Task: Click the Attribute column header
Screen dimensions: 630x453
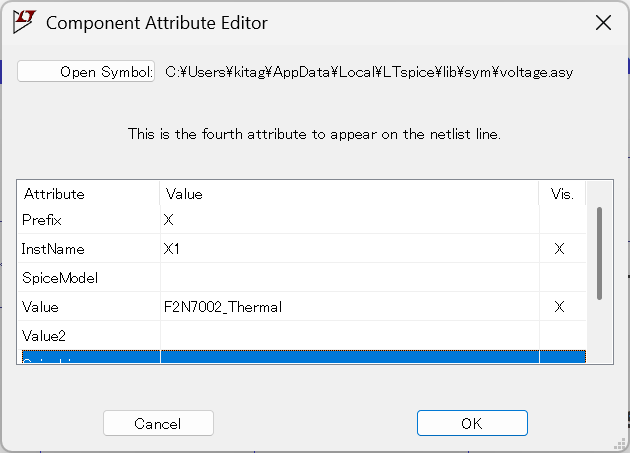Action: point(88,194)
